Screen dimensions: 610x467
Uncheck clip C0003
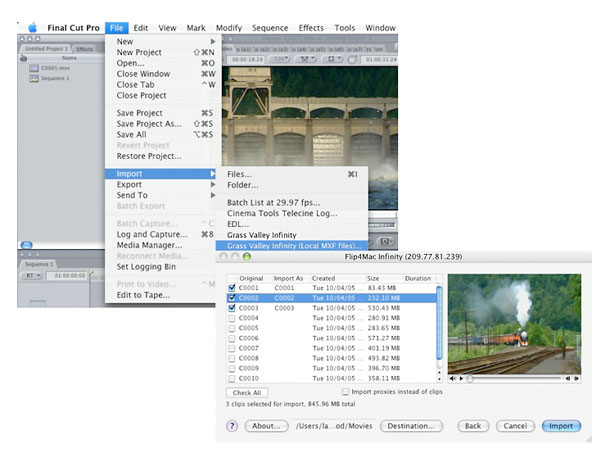232,308
